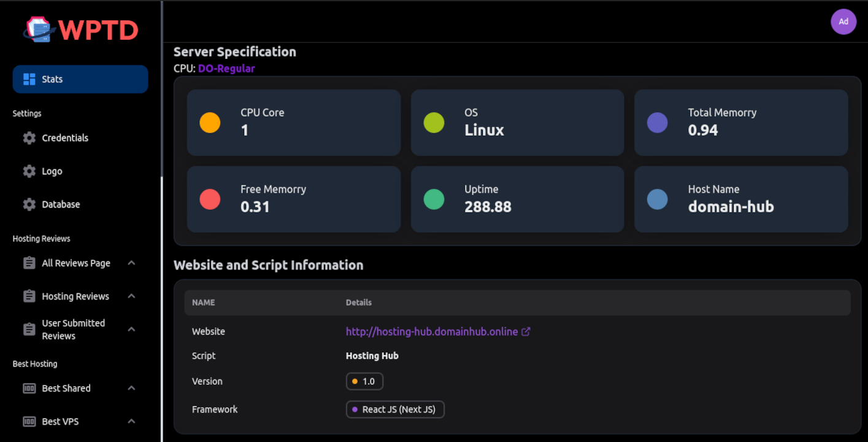The width and height of the screenshot is (868, 442).
Task: Collapse the Best VPS chevron
Action: pos(131,422)
